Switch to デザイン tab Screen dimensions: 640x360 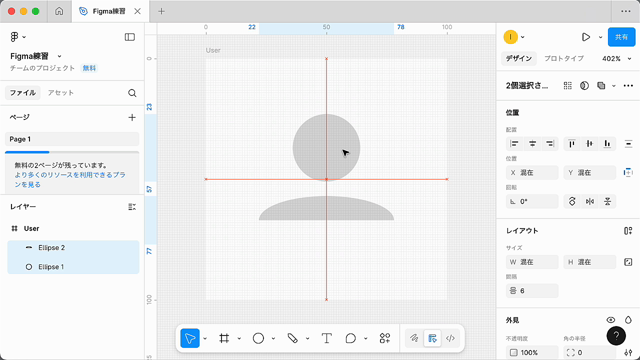pos(519,59)
